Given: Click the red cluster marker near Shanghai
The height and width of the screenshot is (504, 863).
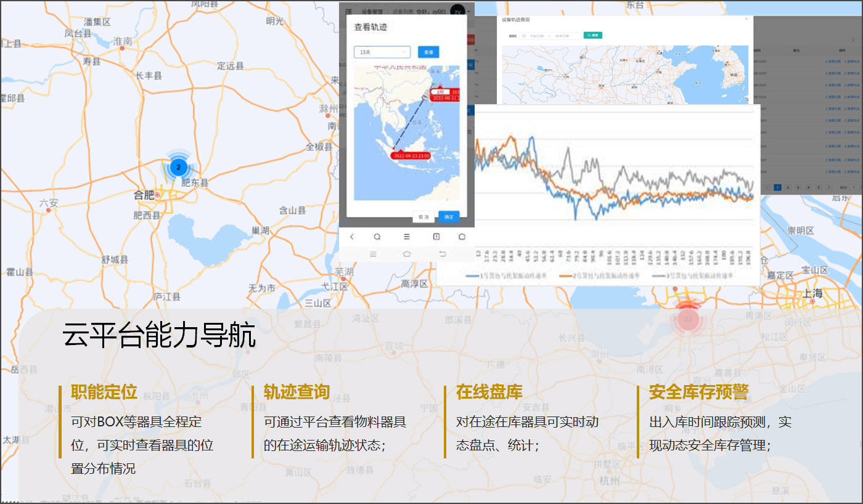Looking at the screenshot, I should point(687,319).
